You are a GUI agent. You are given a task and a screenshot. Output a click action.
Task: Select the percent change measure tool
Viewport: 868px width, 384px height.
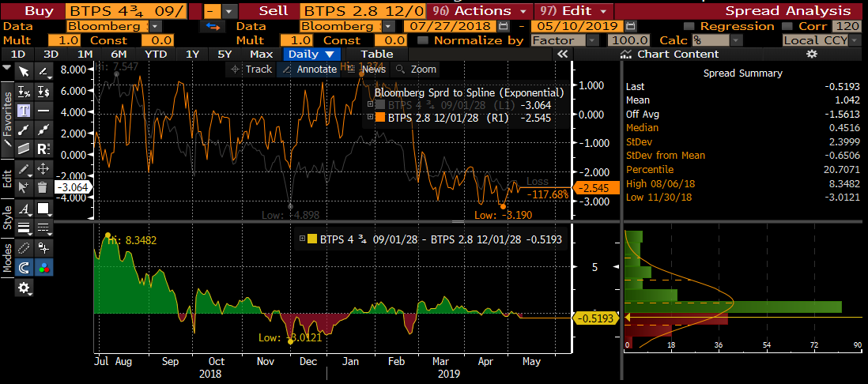pos(24,92)
